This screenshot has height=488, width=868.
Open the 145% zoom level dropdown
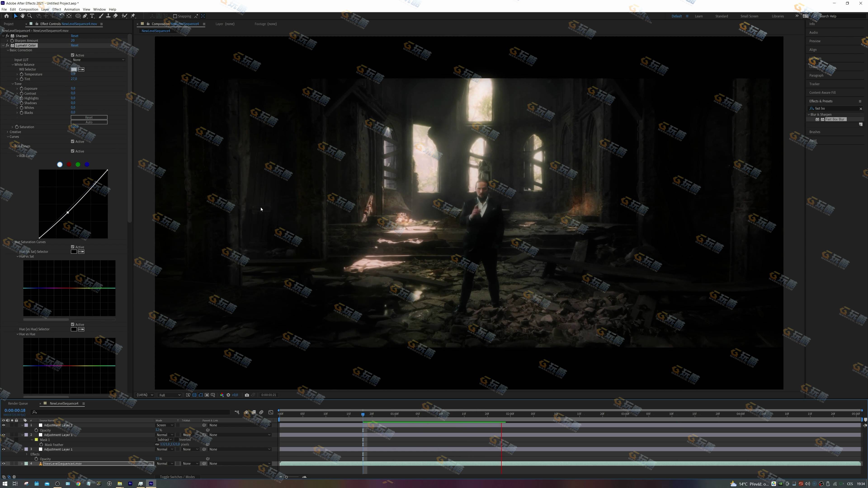pos(145,395)
